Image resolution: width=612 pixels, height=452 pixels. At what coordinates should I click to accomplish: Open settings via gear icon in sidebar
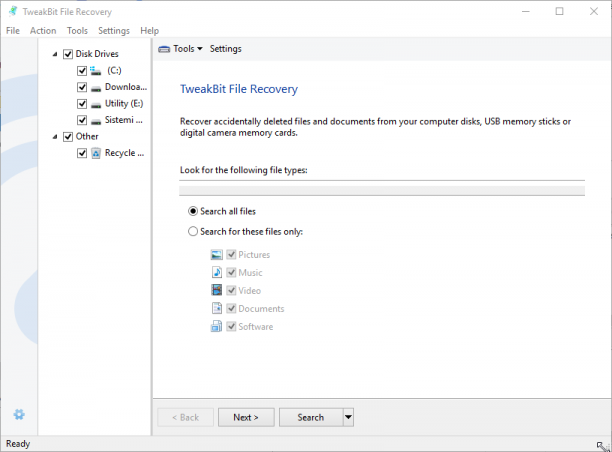point(19,414)
